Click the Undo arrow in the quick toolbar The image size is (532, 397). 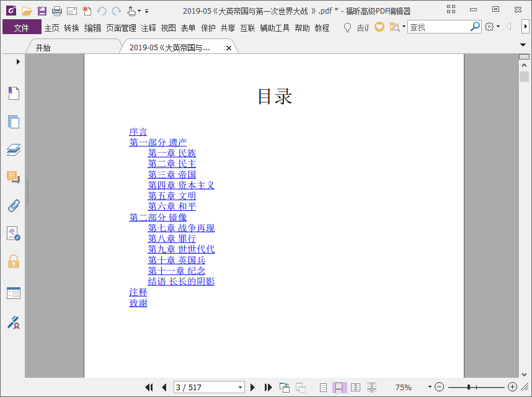[x=102, y=11]
